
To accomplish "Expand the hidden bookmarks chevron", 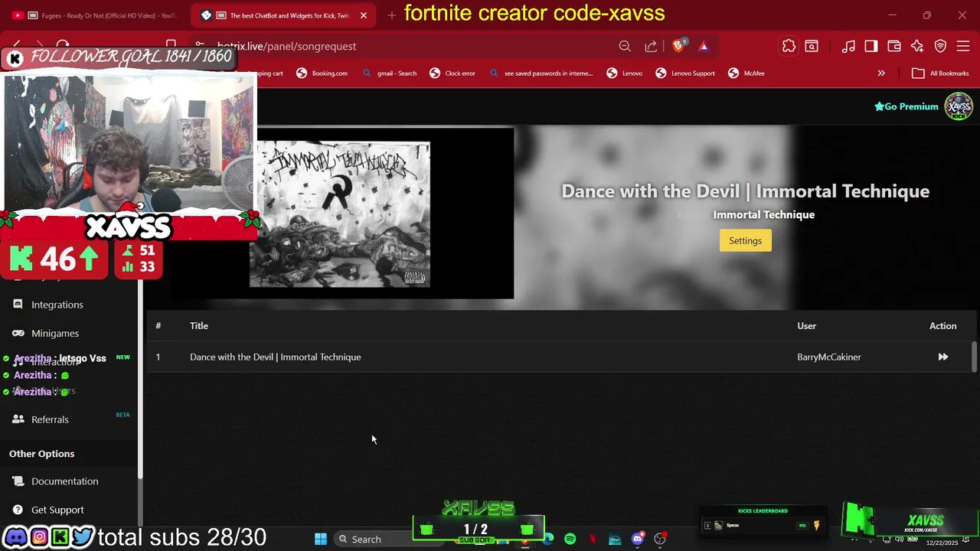I will coord(881,73).
